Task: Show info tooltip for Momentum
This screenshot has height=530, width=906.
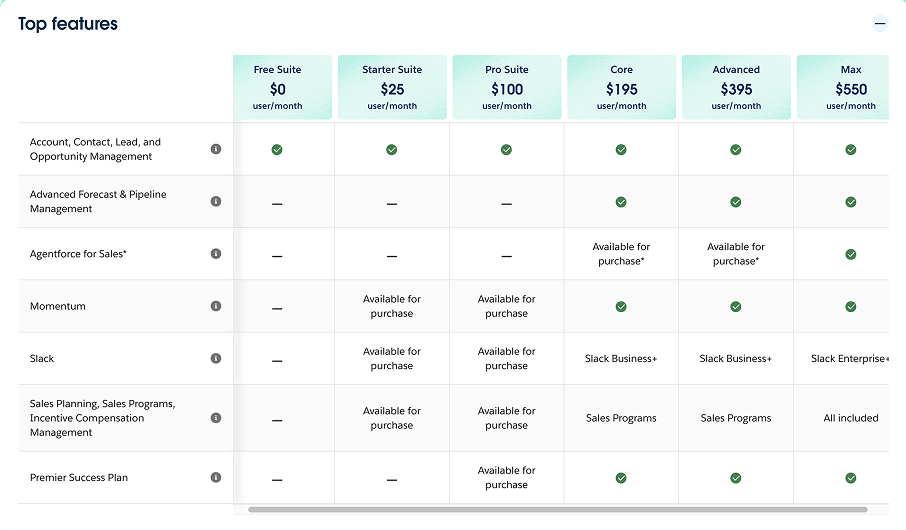Action: 216,306
